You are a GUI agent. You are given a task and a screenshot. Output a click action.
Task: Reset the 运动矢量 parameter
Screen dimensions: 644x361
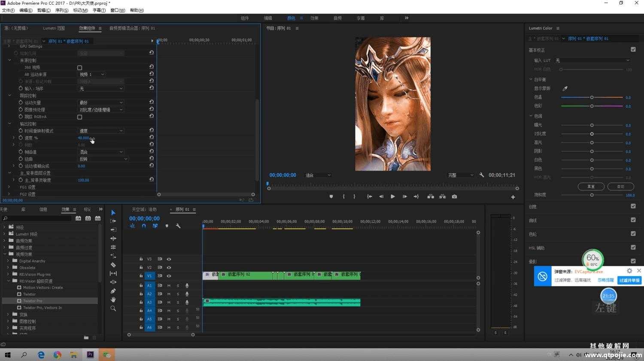click(x=152, y=102)
